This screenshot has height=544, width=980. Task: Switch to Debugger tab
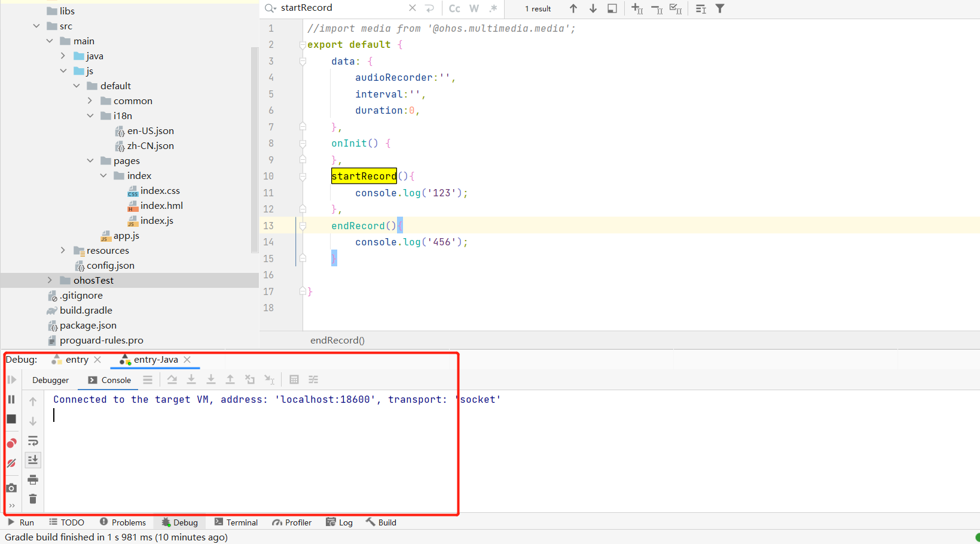50,380
